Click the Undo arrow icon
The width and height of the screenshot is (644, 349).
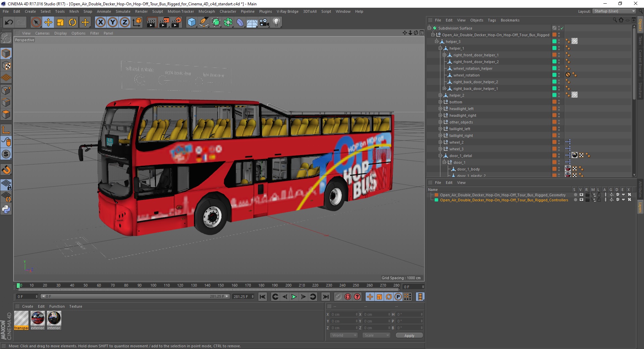[x=9, y=22]
